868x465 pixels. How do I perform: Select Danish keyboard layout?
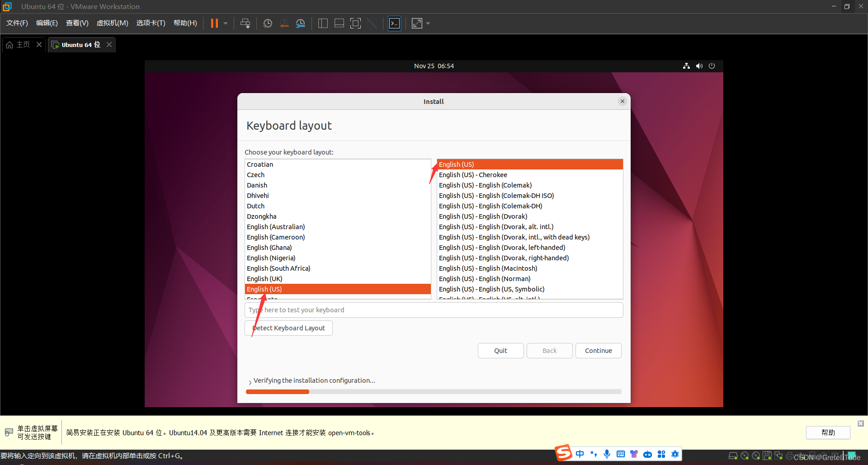coord(338,185)
